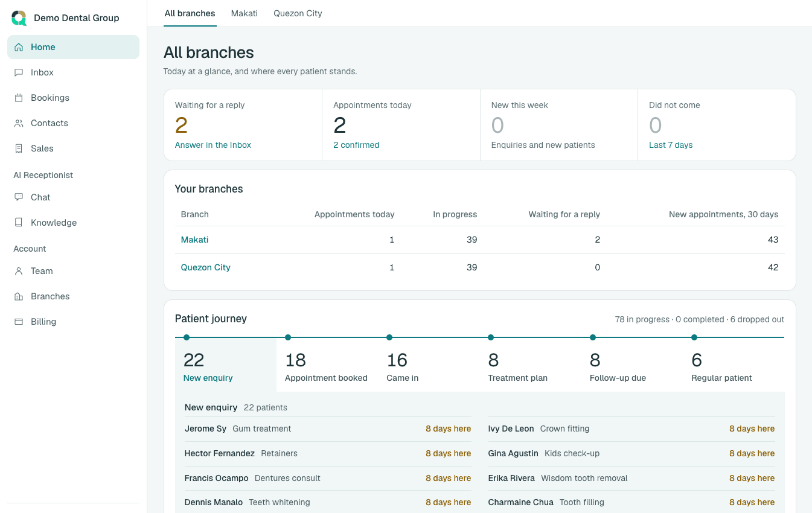The width and height of the screenshot is (812, 513).
Task: Click the In progress column header
Action: [455, 214]
